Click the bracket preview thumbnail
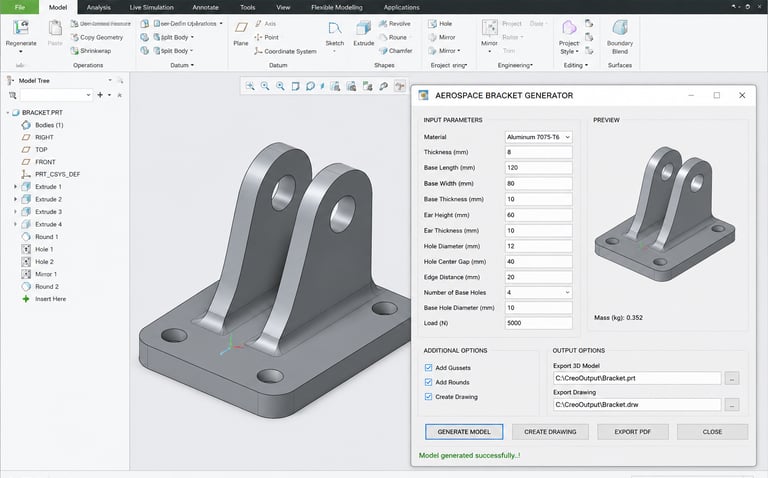This screenshot has width=768, height=478. click(665, 214)
